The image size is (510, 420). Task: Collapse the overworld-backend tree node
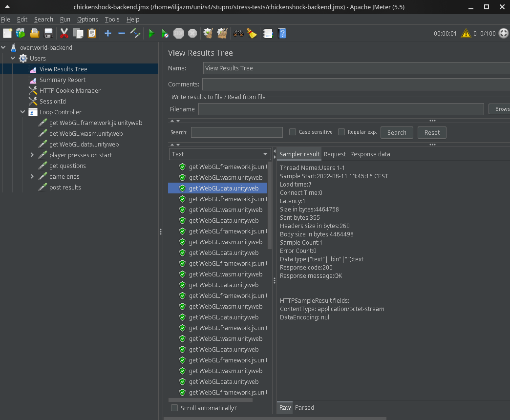[3, 47]
